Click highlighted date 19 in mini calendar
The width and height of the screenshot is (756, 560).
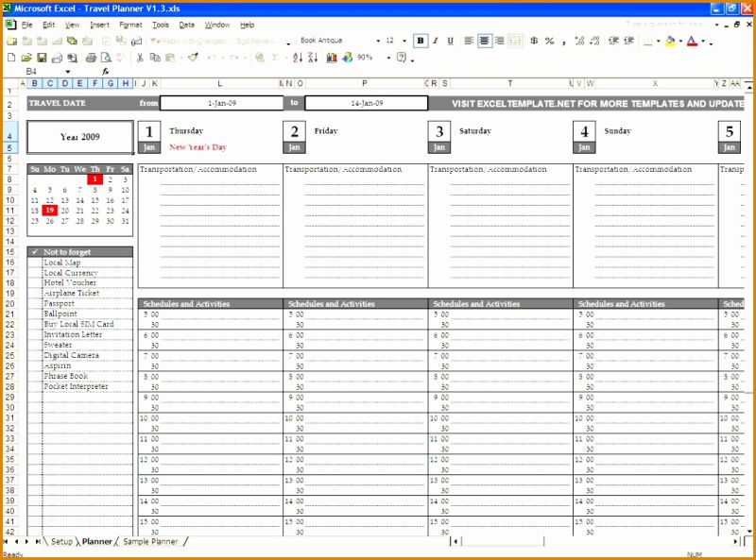tap(50, 211)
